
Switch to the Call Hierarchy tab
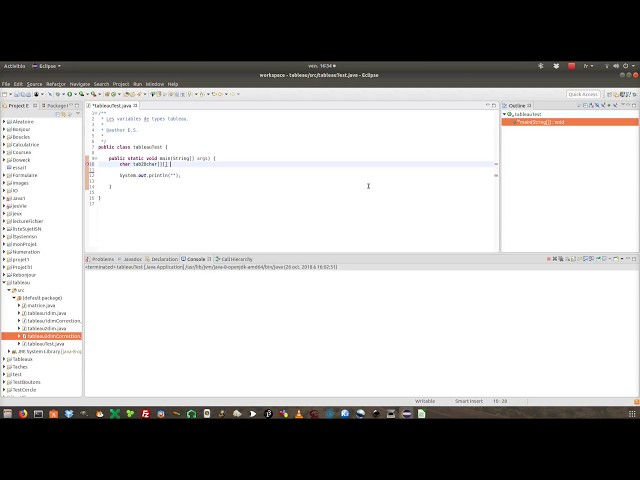tap(234, 259)
